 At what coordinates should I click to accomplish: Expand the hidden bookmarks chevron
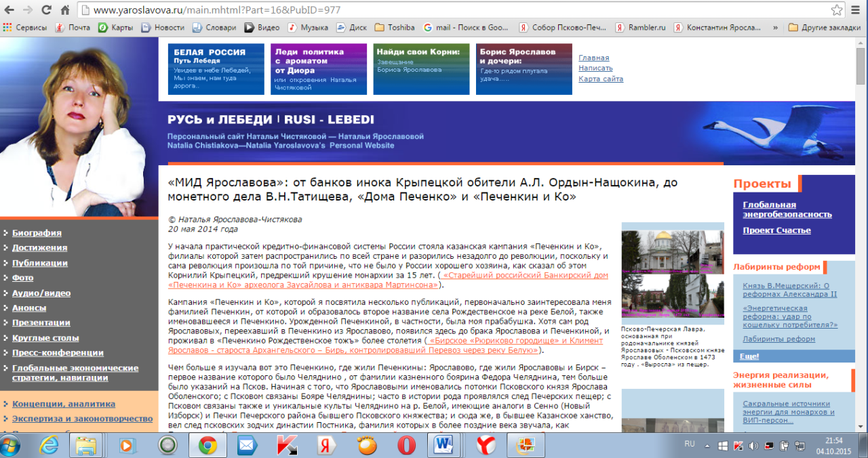(x=776, y=28)
